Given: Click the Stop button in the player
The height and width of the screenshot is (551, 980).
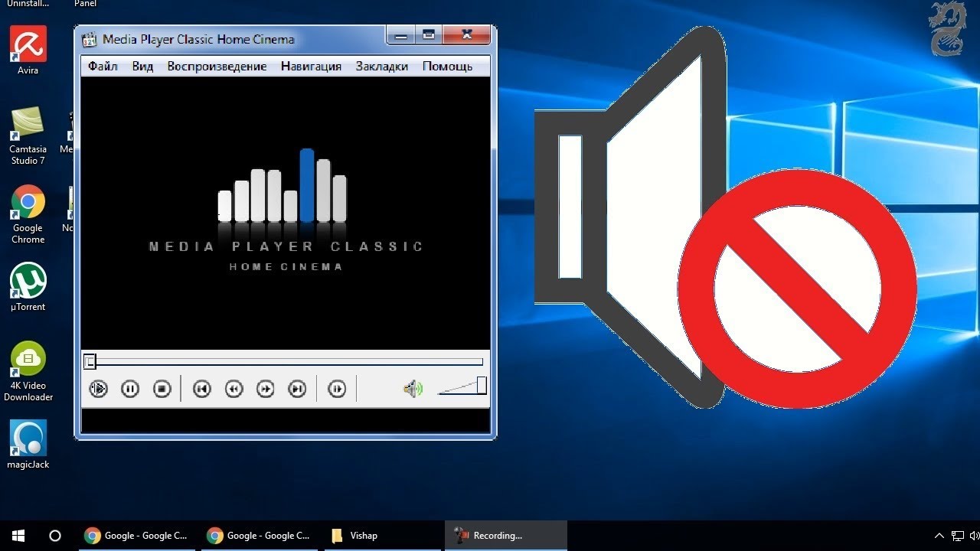Looking at the screenshot, I should click(162, 389).
